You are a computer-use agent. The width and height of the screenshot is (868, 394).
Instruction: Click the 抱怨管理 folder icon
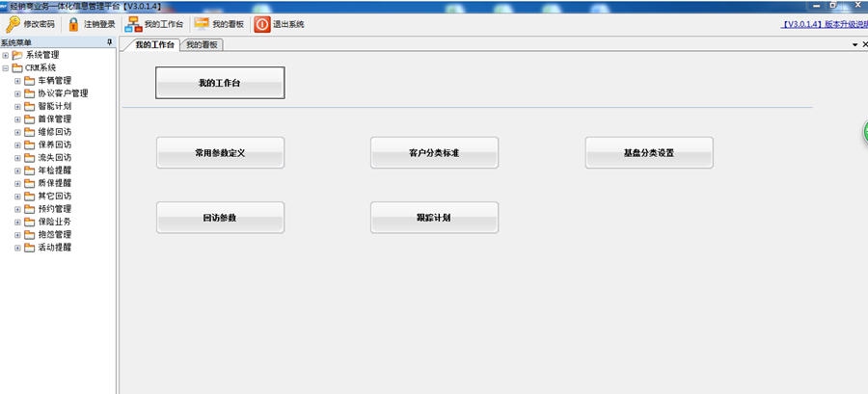[x=29, y=235]
